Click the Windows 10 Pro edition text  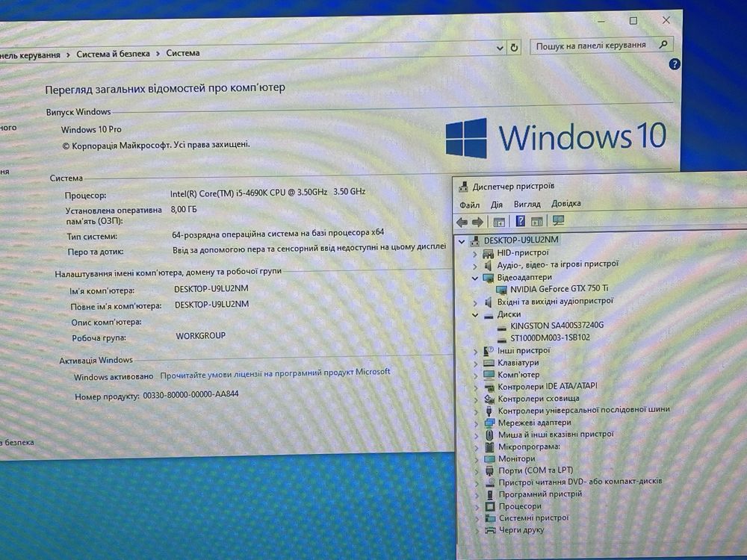[91, 129]
